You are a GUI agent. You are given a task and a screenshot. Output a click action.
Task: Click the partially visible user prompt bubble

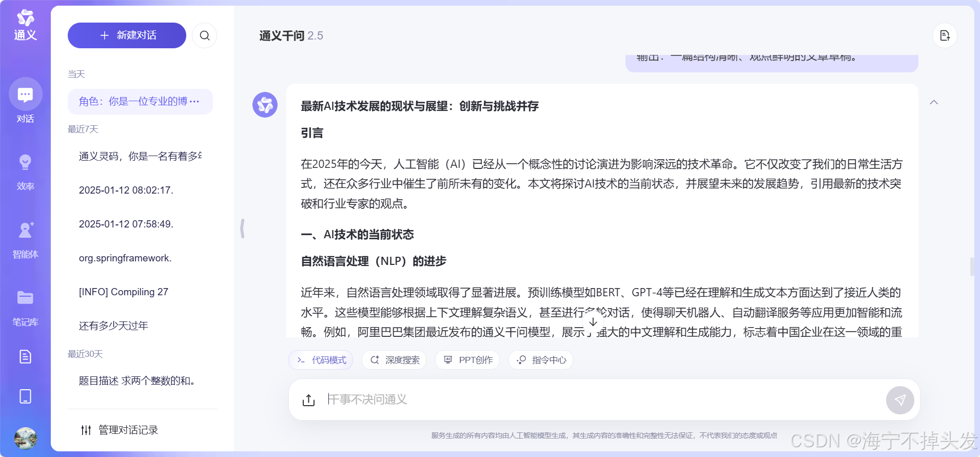772,63
